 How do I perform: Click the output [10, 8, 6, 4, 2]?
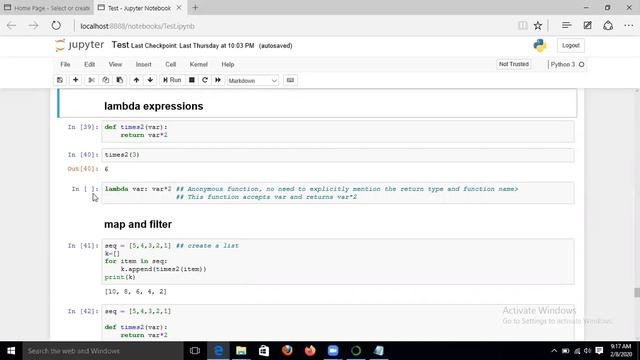tap(136, 291)
